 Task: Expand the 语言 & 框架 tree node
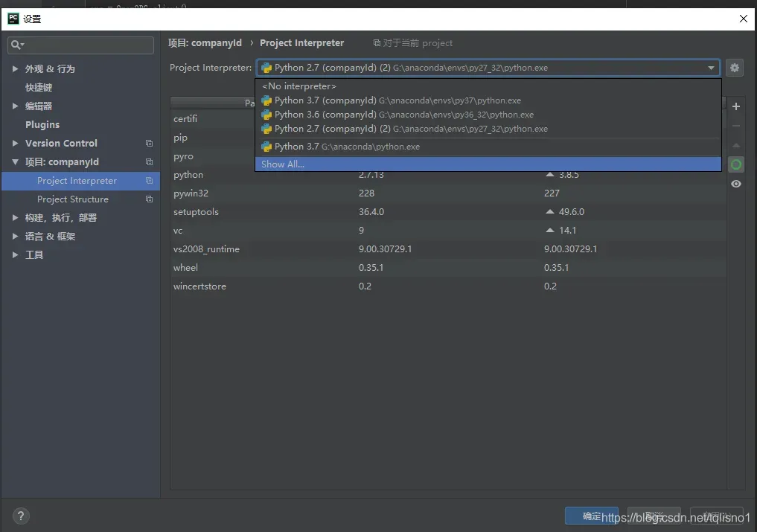(x=15, y=237)
